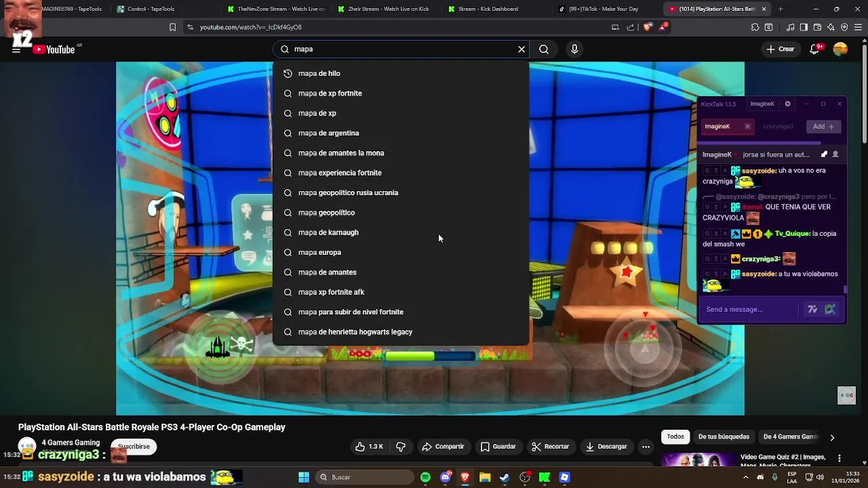Click KickTalk 'Send a message' field

coord(749,309)
